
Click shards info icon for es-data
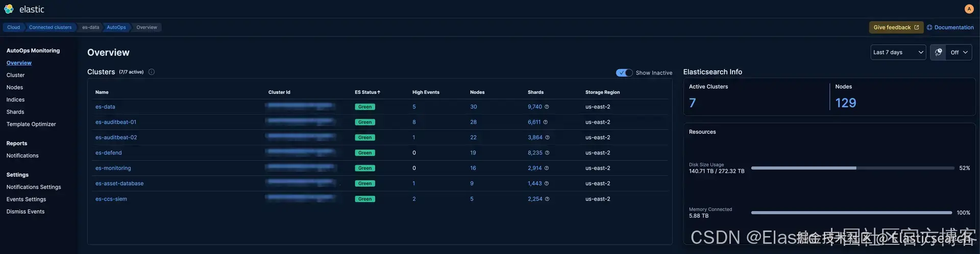point(547,107)
